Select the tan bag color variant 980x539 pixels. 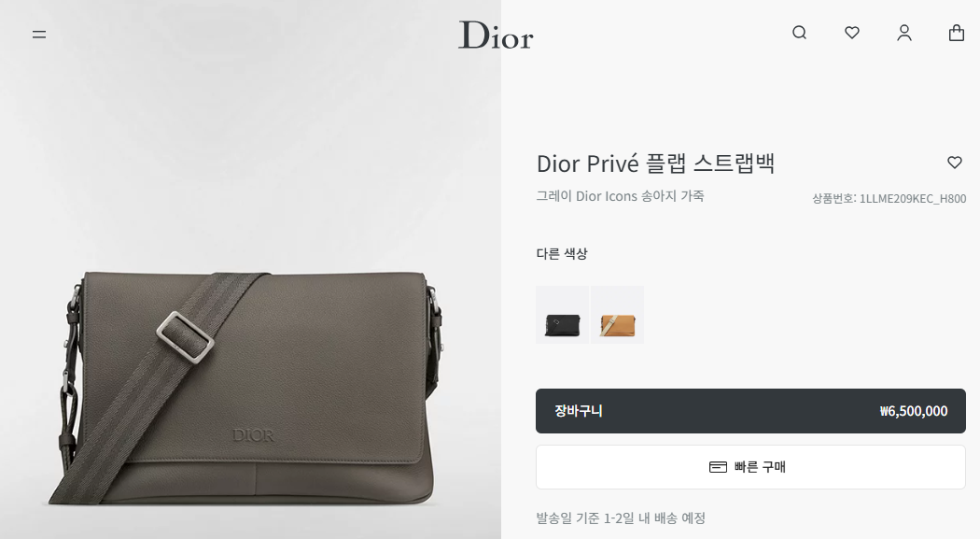618,315
